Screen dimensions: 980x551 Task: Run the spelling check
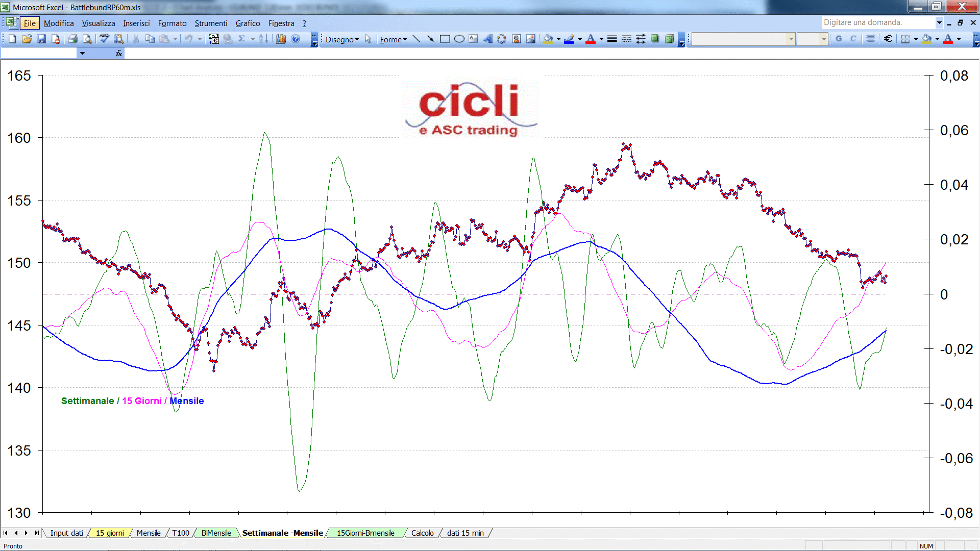point(104,39)
